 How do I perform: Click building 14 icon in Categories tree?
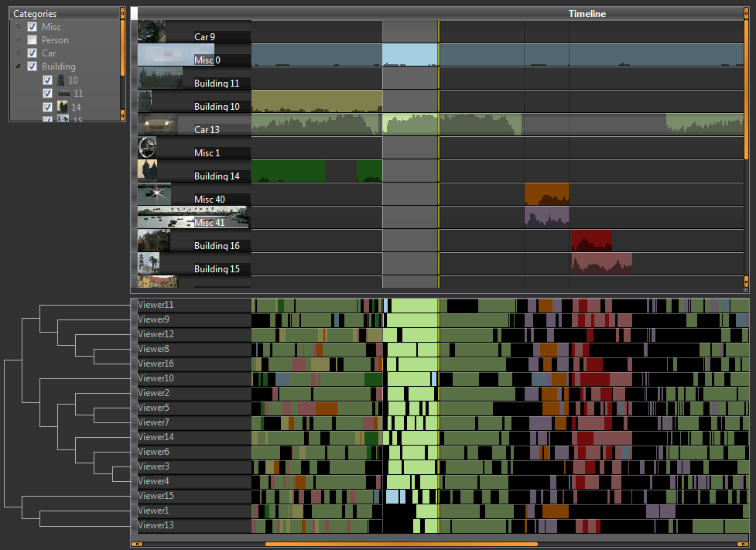pos(63,107)
